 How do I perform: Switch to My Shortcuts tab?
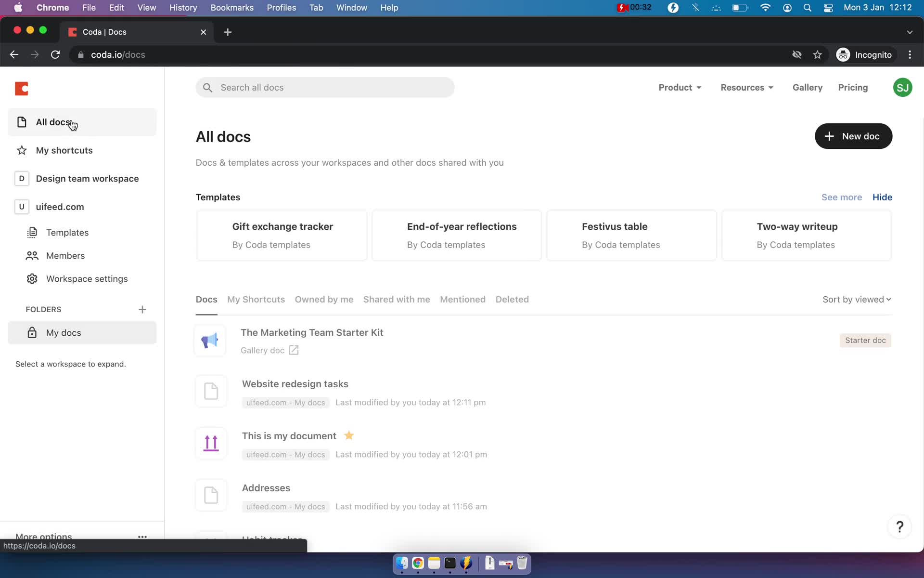click(x=256, y=300)
